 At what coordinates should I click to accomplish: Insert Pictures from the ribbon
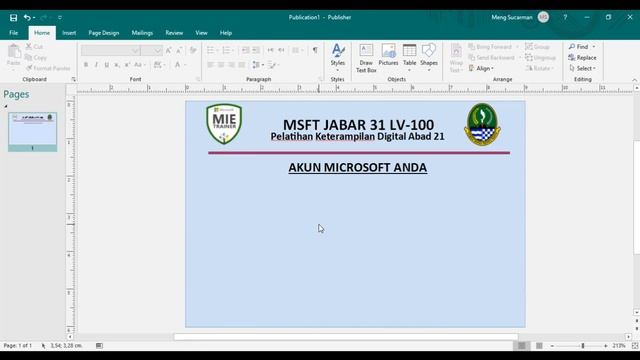(x=388, y=54)
